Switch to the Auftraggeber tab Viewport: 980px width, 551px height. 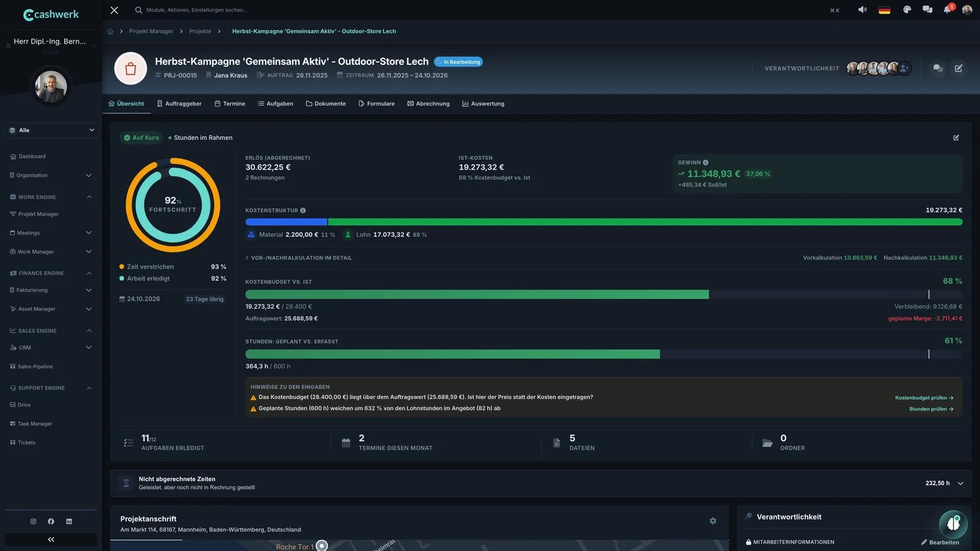[179, 104]
